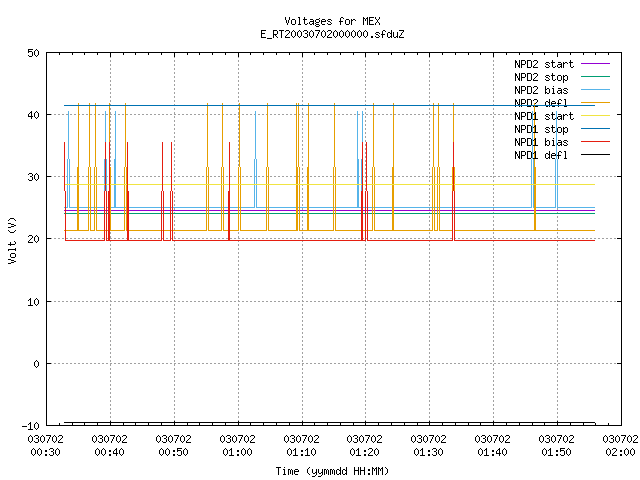This screenshot has height=480, width=640.
Task: Click the 'NPD1 stop' legend label
Action: [541, 129]
